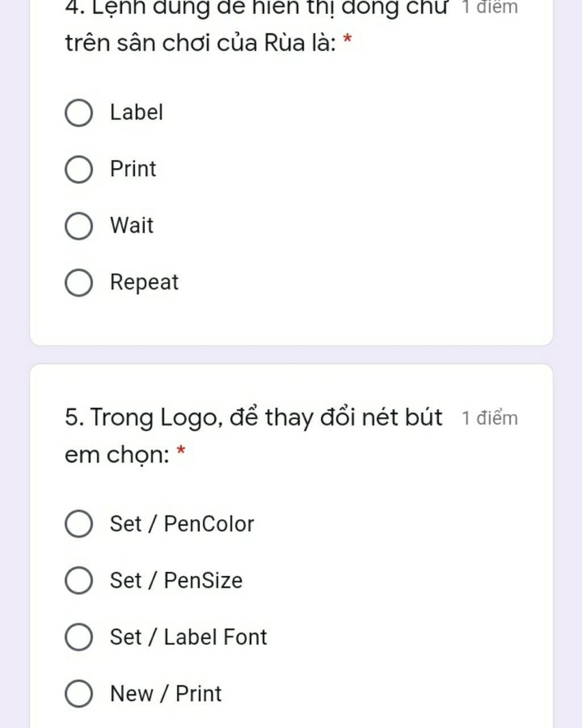
Task: Tap the "Set / PenSize" answer text
Action: point(176,580)
